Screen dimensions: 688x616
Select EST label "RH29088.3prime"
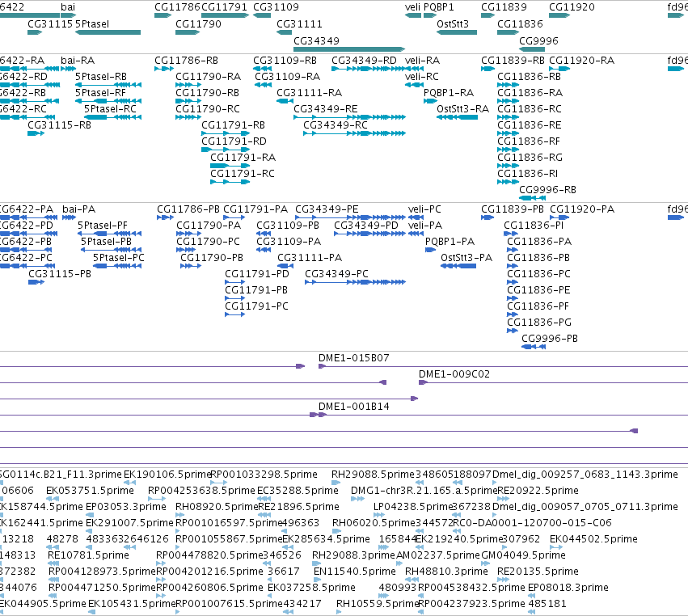coord(353,555)
